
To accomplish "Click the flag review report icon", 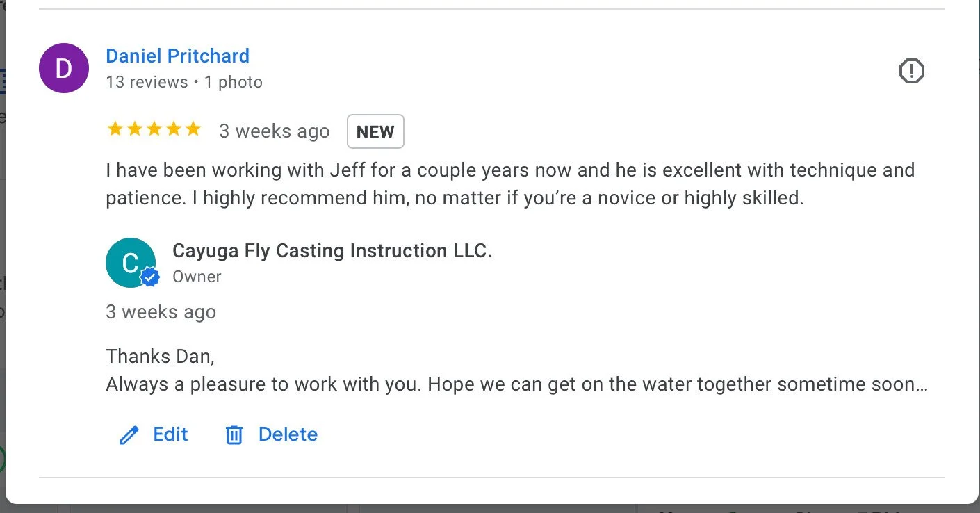I will tap(911, 71).
